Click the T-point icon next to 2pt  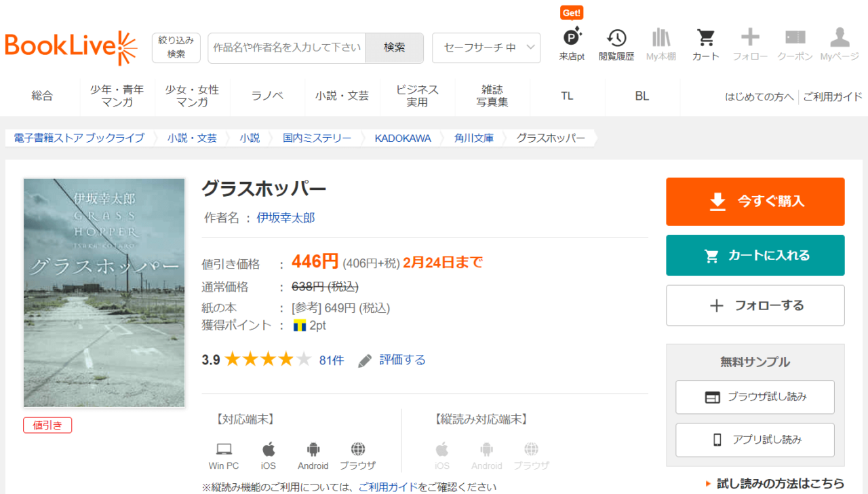299,326
